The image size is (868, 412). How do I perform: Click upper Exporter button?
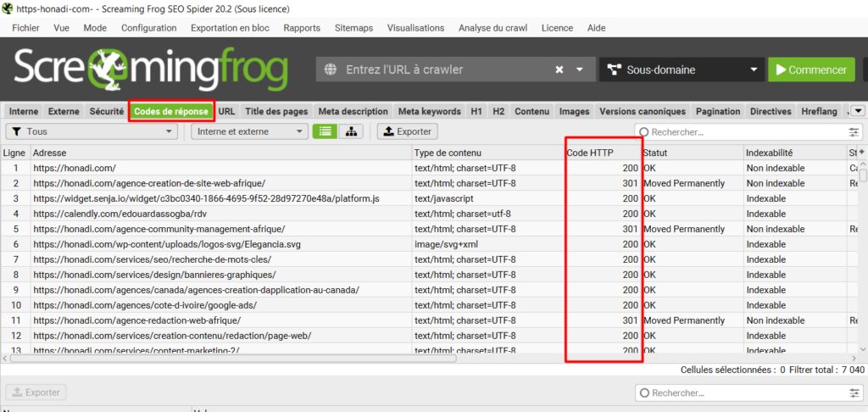[408, 131]
